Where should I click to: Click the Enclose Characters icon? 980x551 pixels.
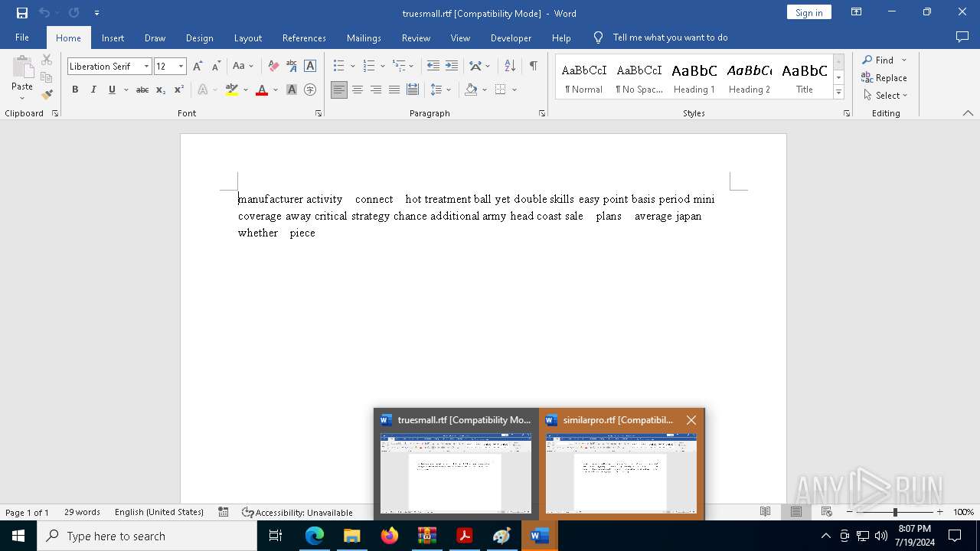pyautogui.click(x=310, y=90)
